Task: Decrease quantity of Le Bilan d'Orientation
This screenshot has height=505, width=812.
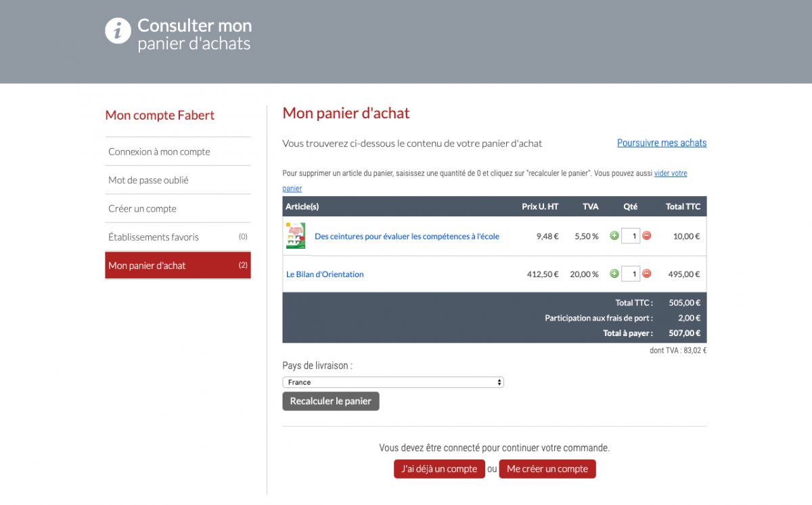Action: pyautogui.click(x=647, y=274)
